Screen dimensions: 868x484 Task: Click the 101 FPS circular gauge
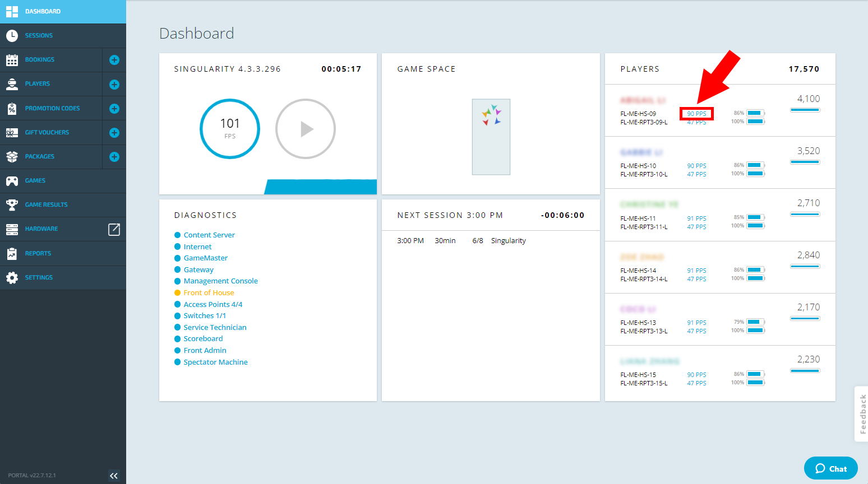[x=230, y=129]
